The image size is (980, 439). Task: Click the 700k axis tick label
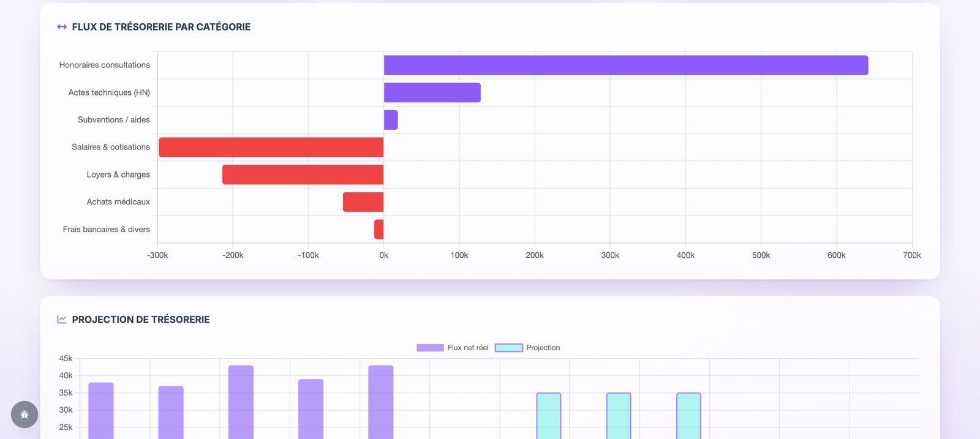pos(912,255)
